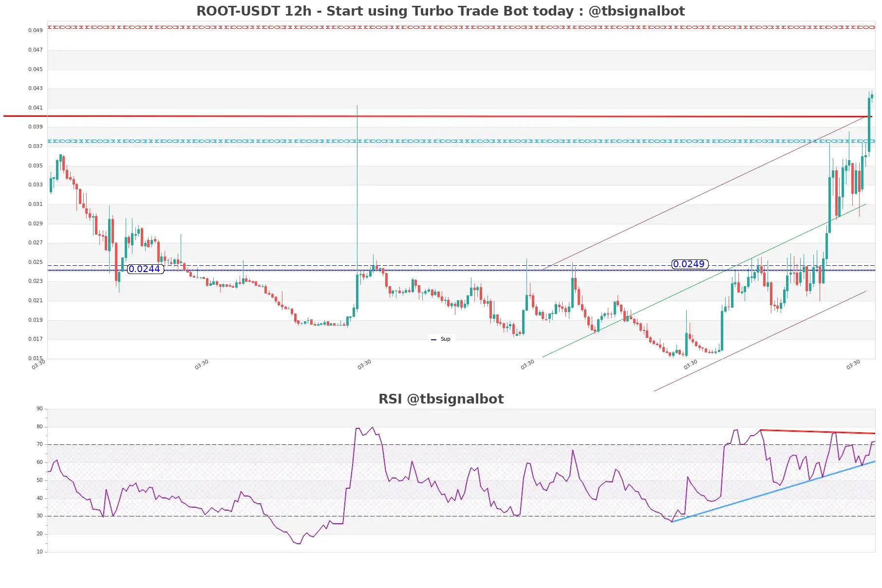The width and height of the screenshot is (882, 588).
Task: Click the ROOT-USDT 12h chart title
Action: [440, 11]
